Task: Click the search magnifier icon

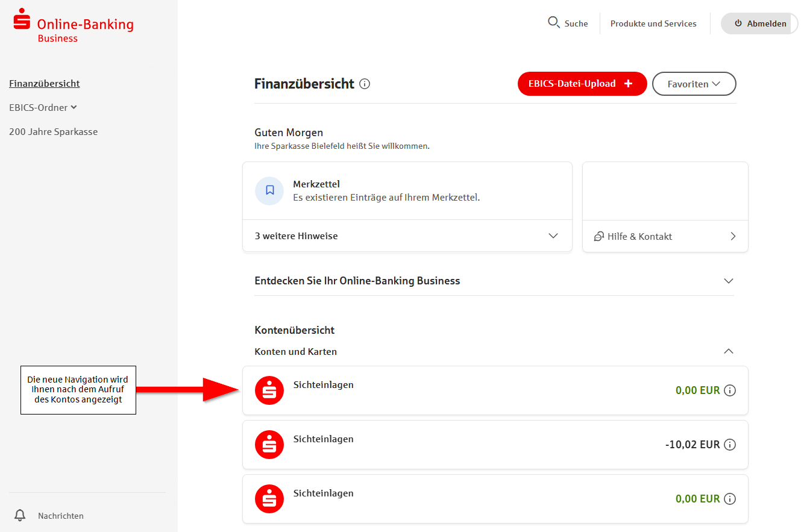Action: (x=553, y=23)
